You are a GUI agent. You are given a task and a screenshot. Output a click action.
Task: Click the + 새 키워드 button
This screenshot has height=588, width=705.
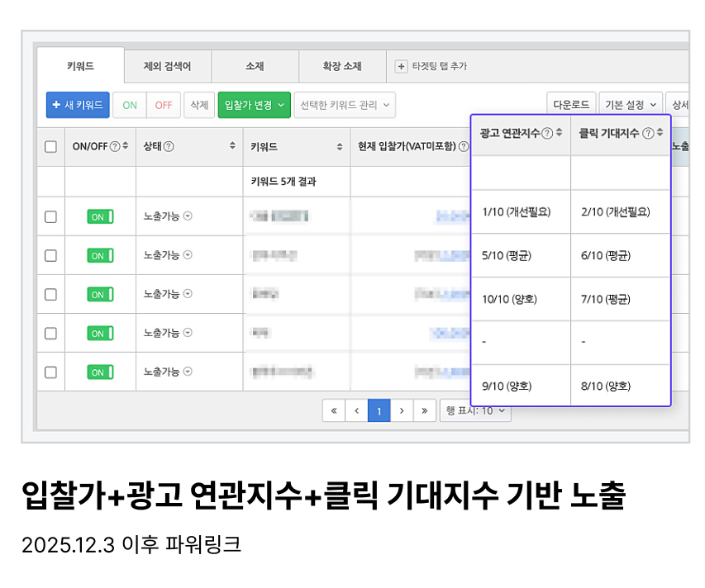coord(77,105)
